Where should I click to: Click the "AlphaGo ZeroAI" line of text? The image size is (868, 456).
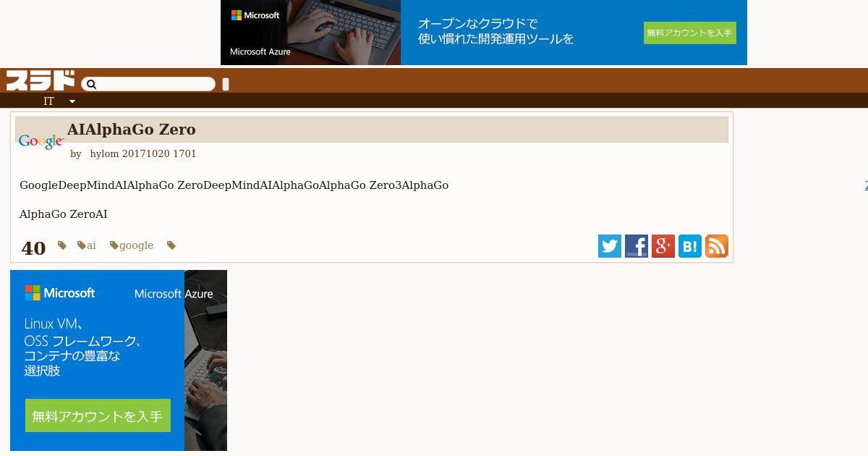[63, 214]
